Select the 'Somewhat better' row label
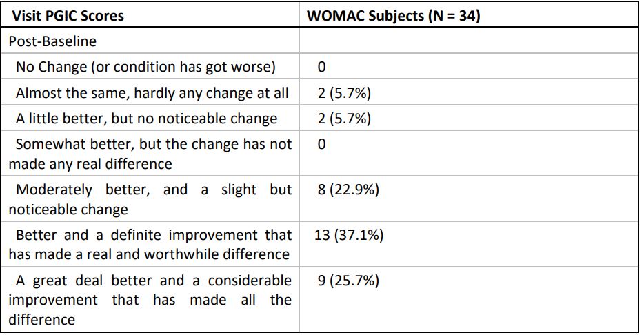Screen dimensions: 644x335 pyautogui.click(x=153, y=144)
